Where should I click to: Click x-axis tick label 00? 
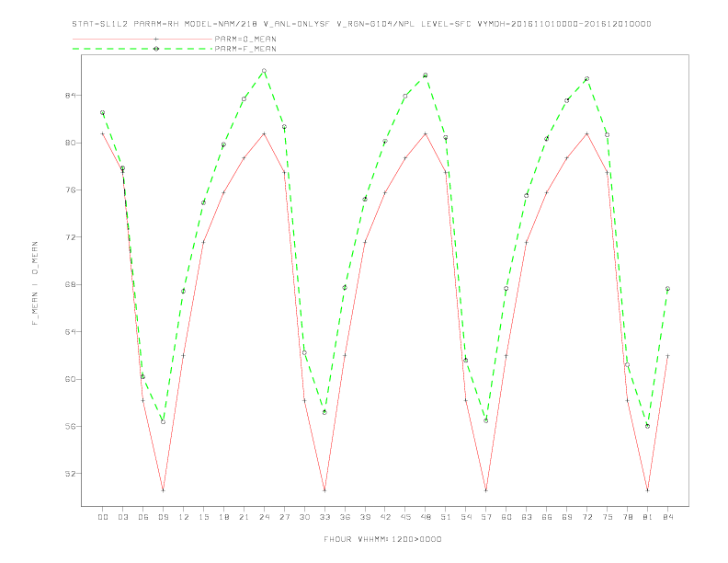click(x=103, y=517)
